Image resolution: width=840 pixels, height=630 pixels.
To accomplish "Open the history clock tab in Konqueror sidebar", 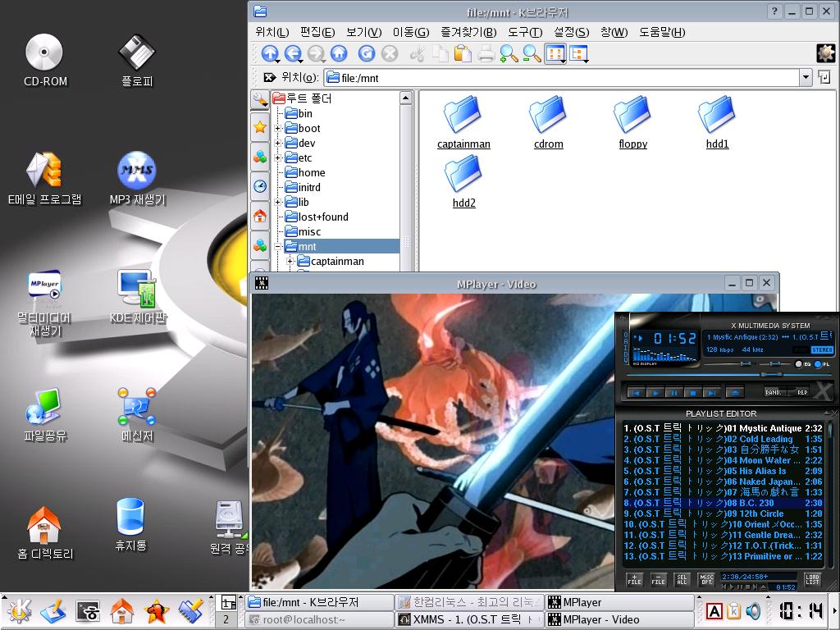I will 260,186.
